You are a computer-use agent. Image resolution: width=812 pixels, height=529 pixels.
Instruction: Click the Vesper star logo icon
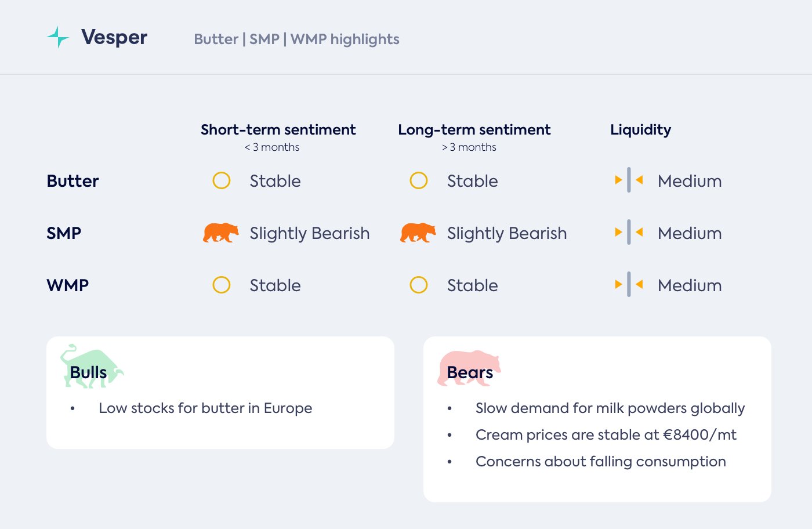pos(58,37)
